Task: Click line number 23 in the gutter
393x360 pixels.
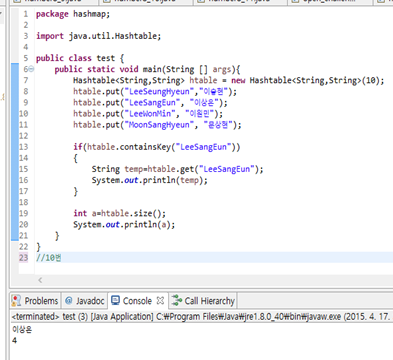Action: coord(23,258)
